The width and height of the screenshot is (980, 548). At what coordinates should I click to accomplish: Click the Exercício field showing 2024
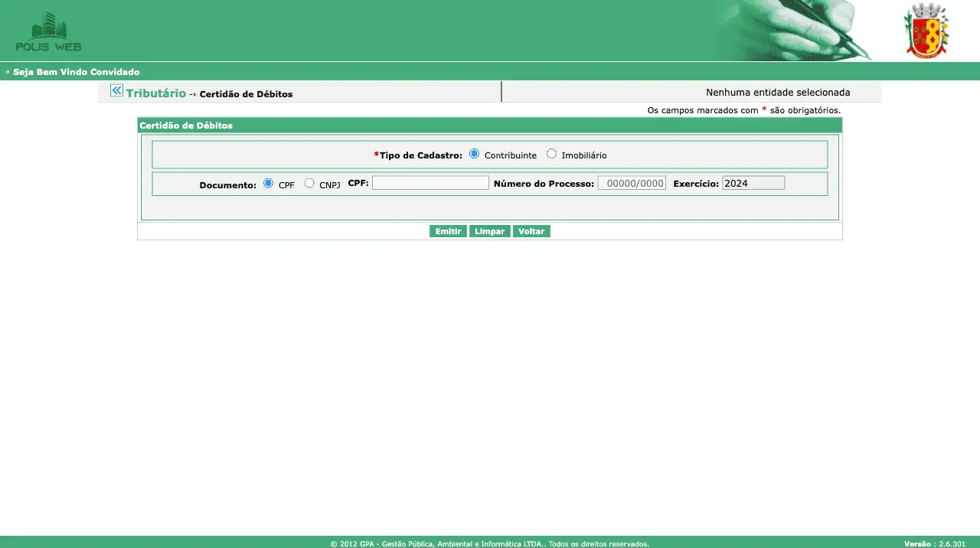tap(753, 184)
